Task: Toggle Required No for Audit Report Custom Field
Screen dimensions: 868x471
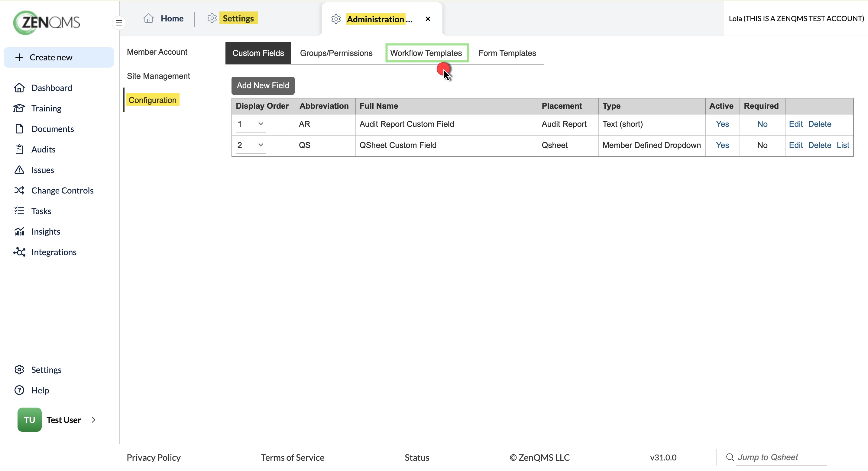Action: [762, 124]
